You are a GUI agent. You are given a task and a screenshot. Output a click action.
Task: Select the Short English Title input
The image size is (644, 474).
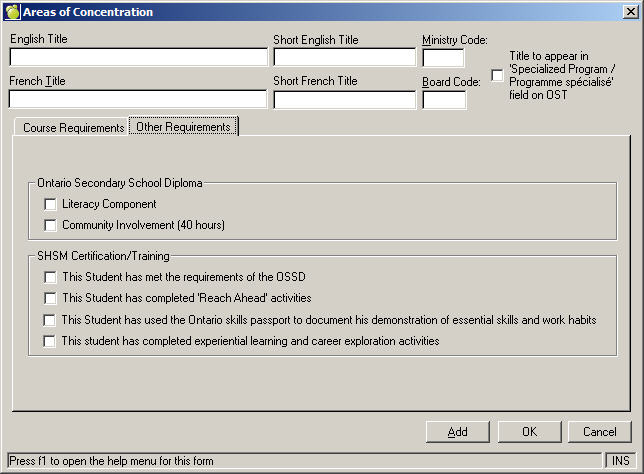click(x=344, y=57)
